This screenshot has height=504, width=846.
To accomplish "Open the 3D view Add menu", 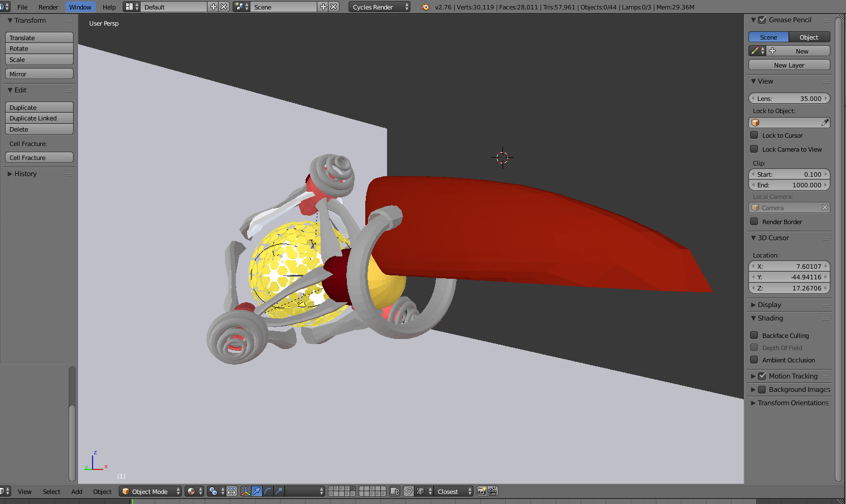I will click(x=77, y=491).
